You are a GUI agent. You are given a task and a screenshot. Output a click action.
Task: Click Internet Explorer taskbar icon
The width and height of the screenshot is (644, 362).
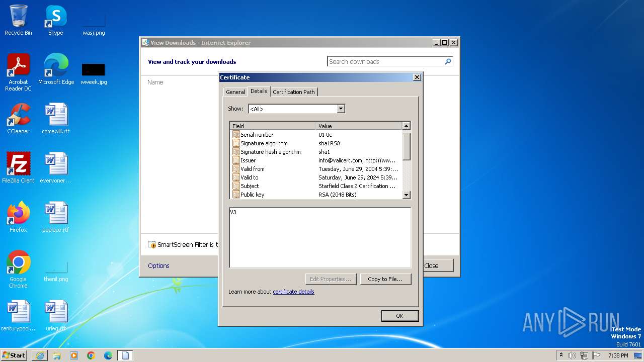40,355
